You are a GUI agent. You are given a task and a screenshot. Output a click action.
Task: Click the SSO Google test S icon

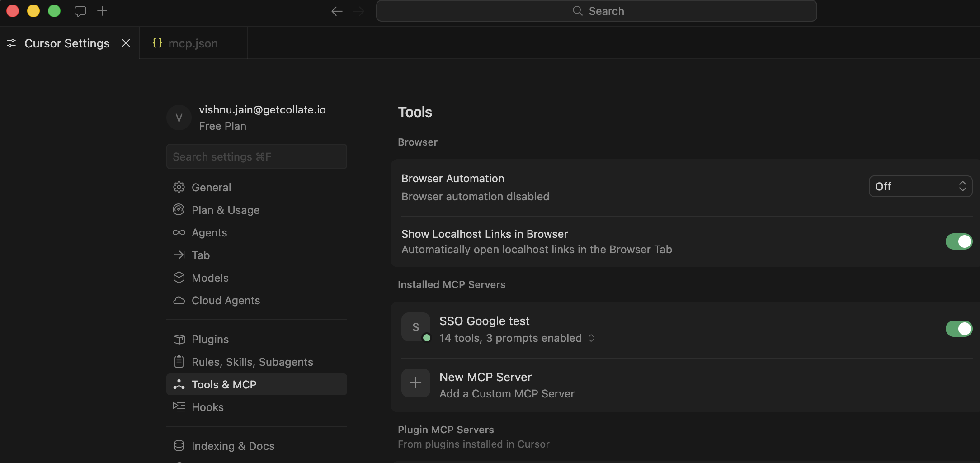pos(415,327)
